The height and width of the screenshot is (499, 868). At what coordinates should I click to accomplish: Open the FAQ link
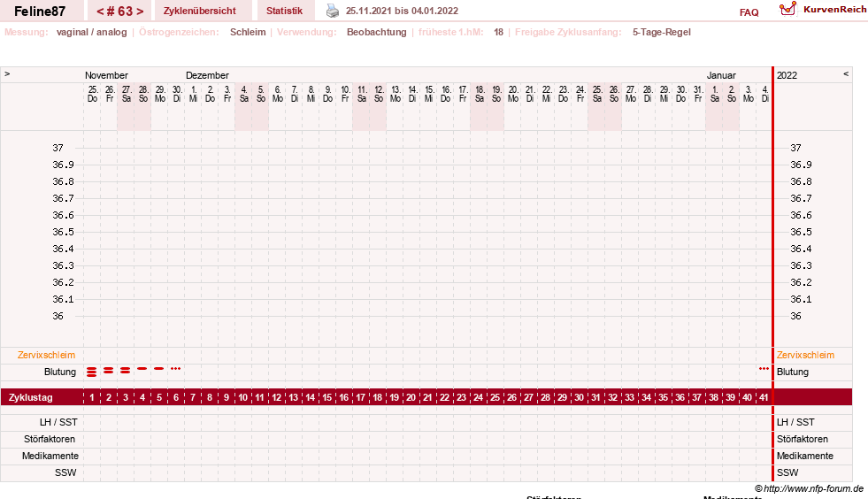tap(749, 12)
